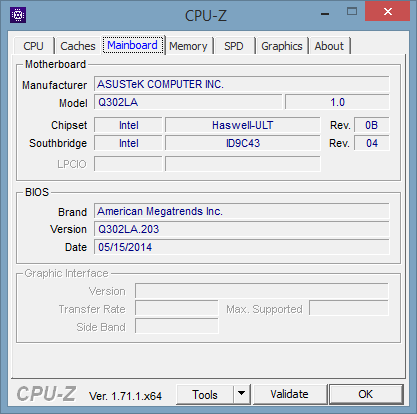This screenshot has width=417, height=414.
Task: Click the Haswell-ULT chipset field
Action: click(x=243, y=125)
